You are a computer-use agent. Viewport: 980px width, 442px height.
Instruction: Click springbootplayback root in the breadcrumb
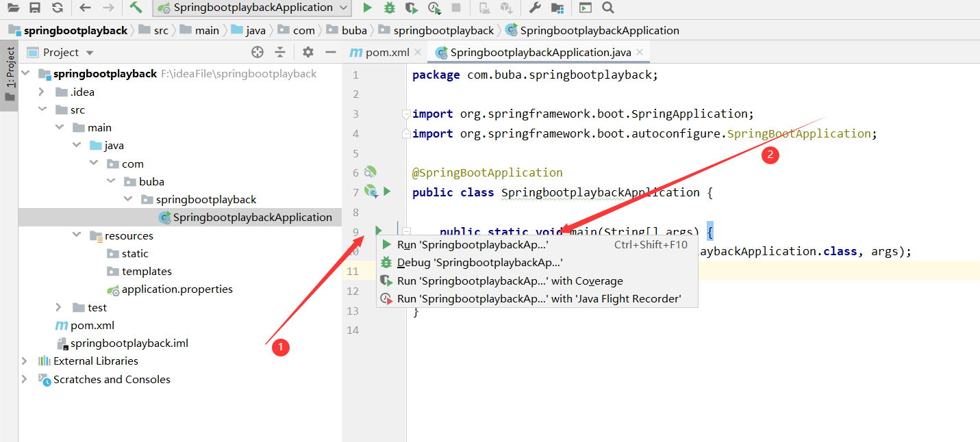[68, 30]
